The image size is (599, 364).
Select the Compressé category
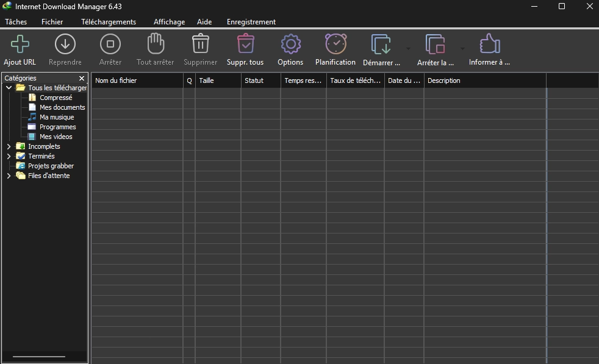tap(56, 98)
